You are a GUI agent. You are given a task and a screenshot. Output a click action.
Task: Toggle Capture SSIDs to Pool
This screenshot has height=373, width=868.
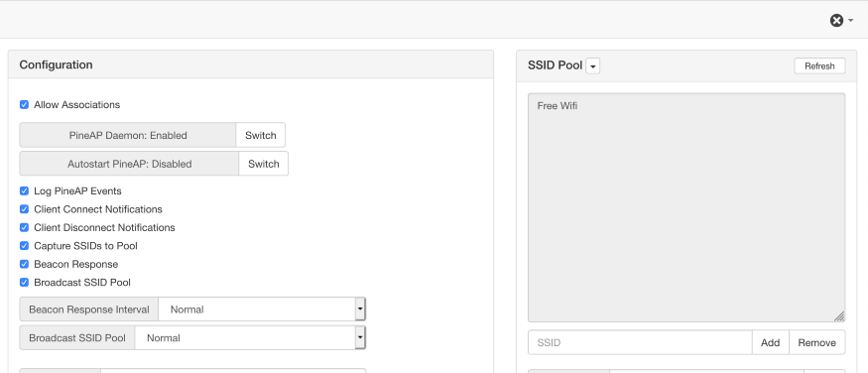25,246
